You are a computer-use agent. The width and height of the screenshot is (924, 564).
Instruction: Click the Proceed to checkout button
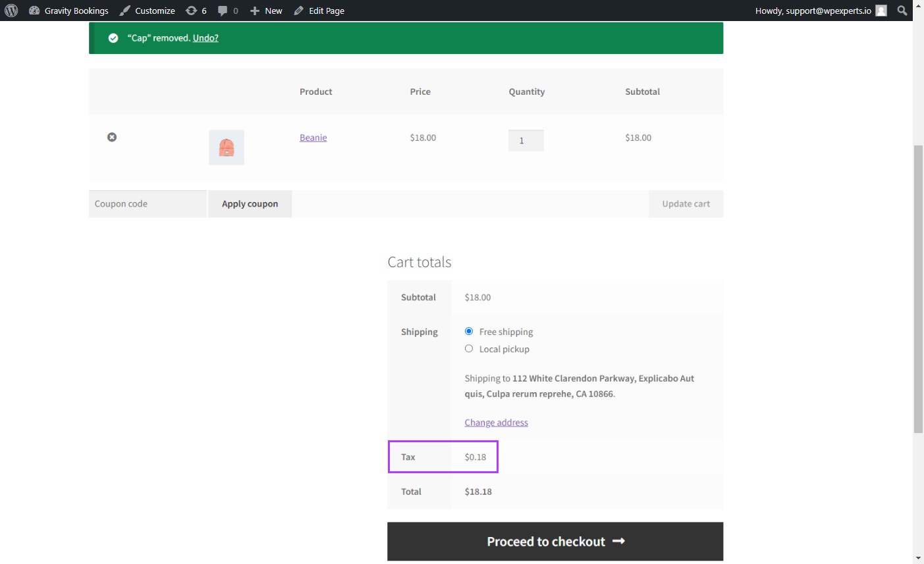555,542
